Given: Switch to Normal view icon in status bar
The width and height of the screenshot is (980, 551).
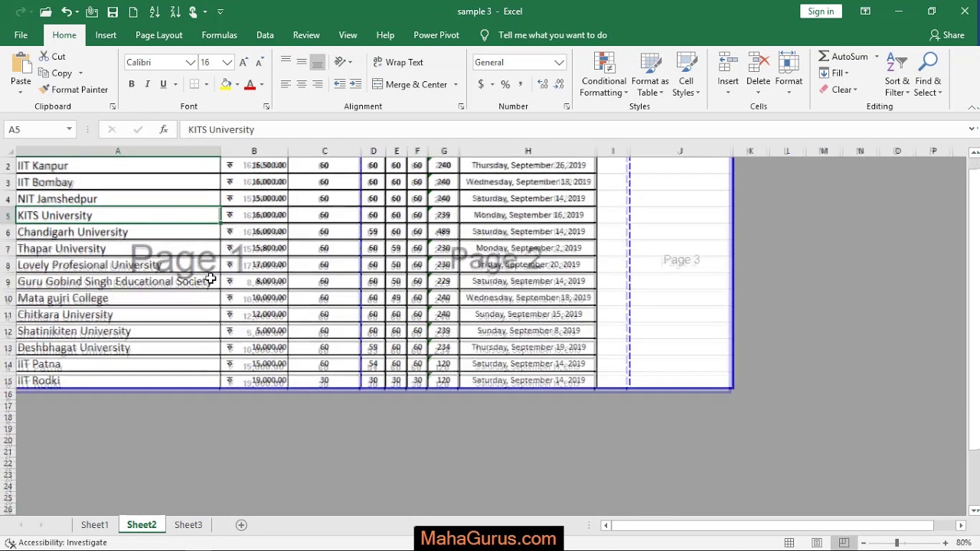Looking at the screenshot, I should point(789,543).
